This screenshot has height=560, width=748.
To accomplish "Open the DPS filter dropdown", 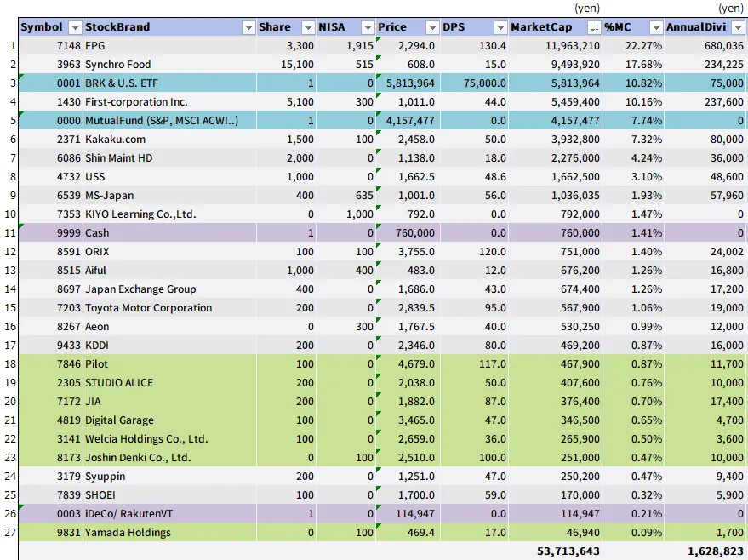I will click(499, 27).
